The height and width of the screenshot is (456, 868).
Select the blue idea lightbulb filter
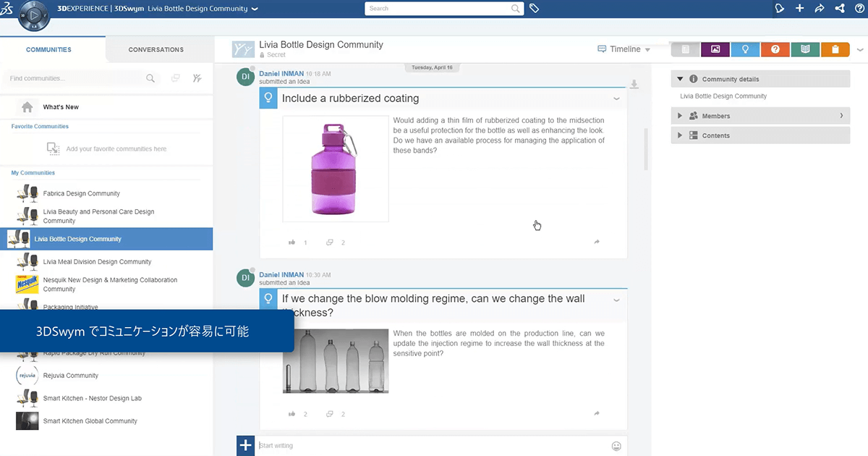[745, 49]
